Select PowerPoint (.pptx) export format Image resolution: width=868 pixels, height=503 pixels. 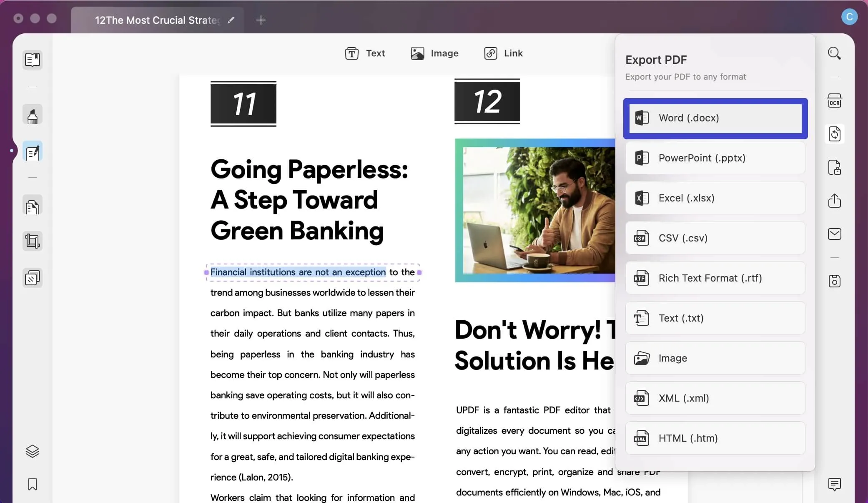[x=715, y=158]
